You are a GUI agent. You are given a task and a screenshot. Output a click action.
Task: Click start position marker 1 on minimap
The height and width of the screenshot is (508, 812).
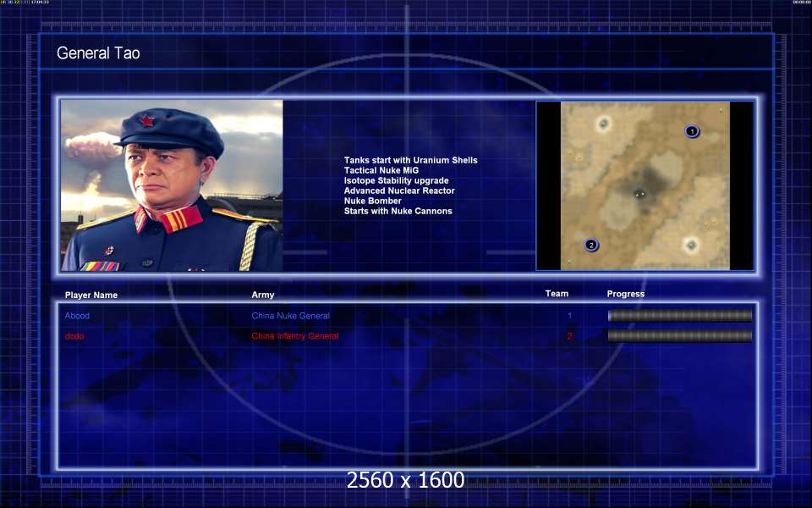click(x=692, y=131)
